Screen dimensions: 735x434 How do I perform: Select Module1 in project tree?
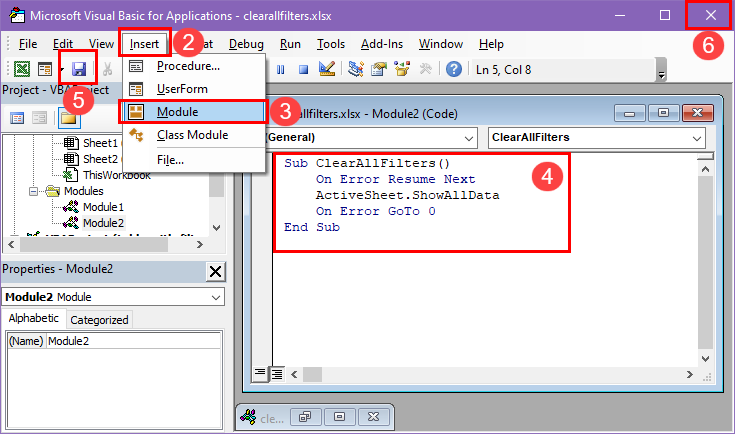103,207
